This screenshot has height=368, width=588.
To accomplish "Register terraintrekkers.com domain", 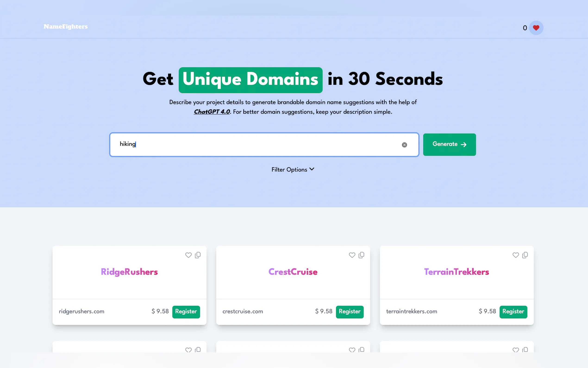I will click(513, 311).
